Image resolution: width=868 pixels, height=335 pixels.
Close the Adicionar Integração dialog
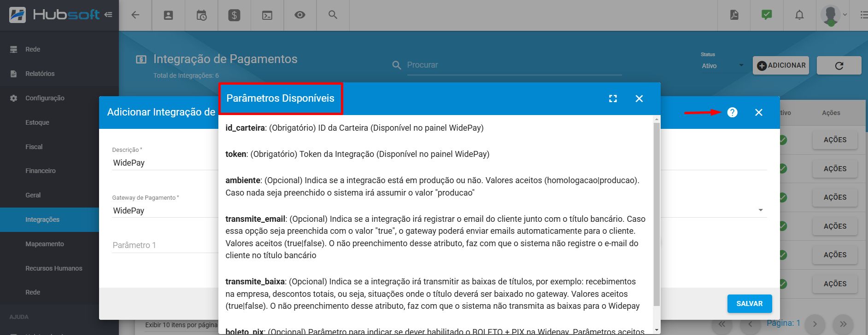click(x=759, y=112)
